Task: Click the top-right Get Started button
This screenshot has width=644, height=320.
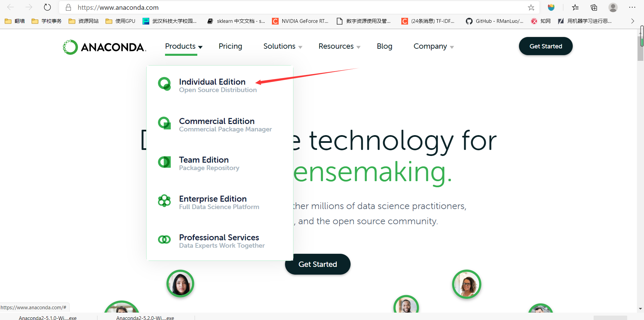Action: (546, 46)
